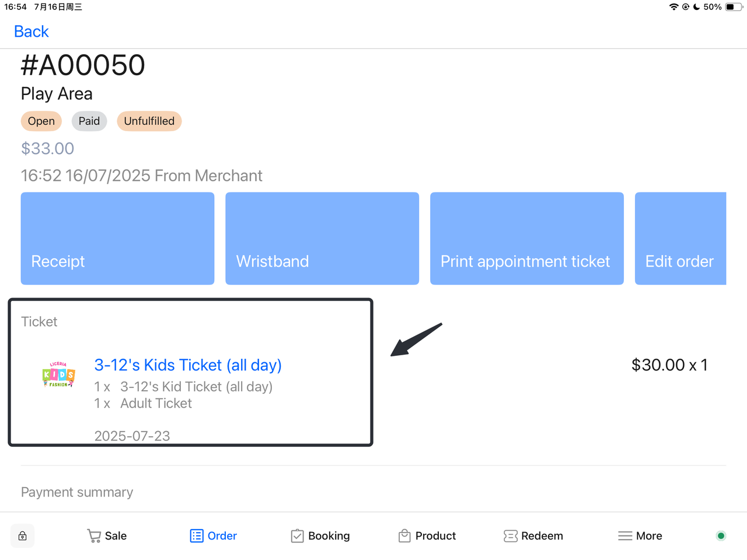Tap the Unfulfilled status badge
Image resolution: width=747 pixels, height=560 pixels.
[x=149, y=121]
